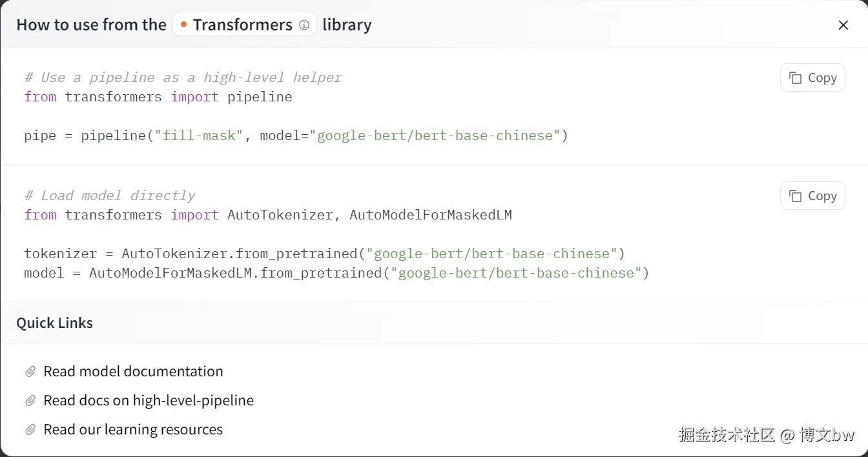This screenshot has height=457, width=868.
Task: Click the orange dot in Transformers badge
Action: click(184, 25)
